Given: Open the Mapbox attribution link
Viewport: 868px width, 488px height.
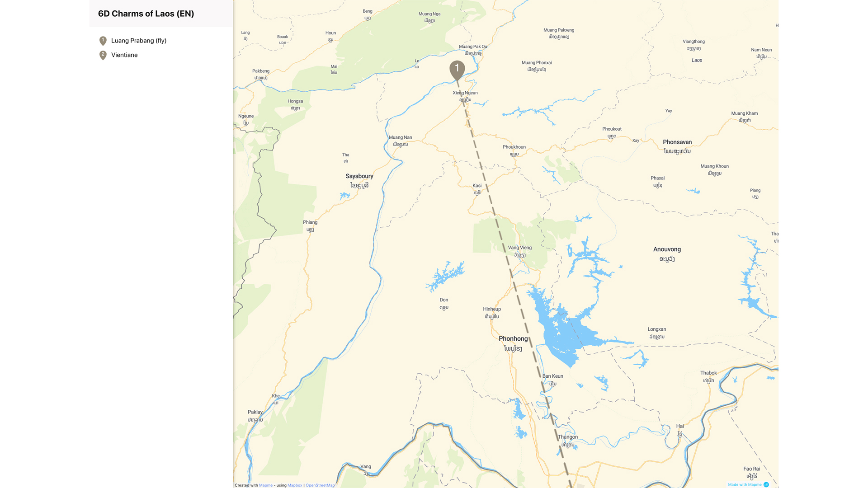Looking at the screenshot, I should point(295,485).
